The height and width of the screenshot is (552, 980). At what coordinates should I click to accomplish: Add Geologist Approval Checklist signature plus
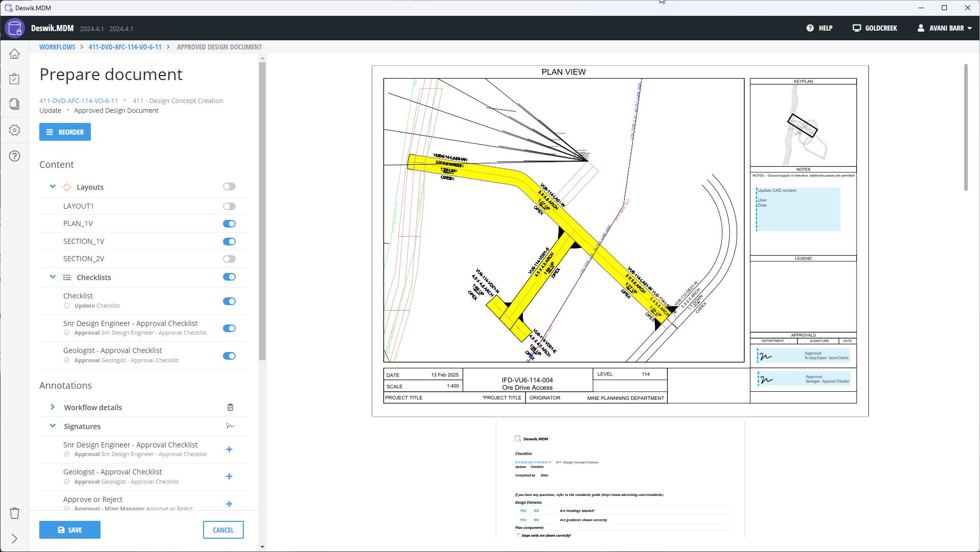pyautogui.click(x=229, y=476)
